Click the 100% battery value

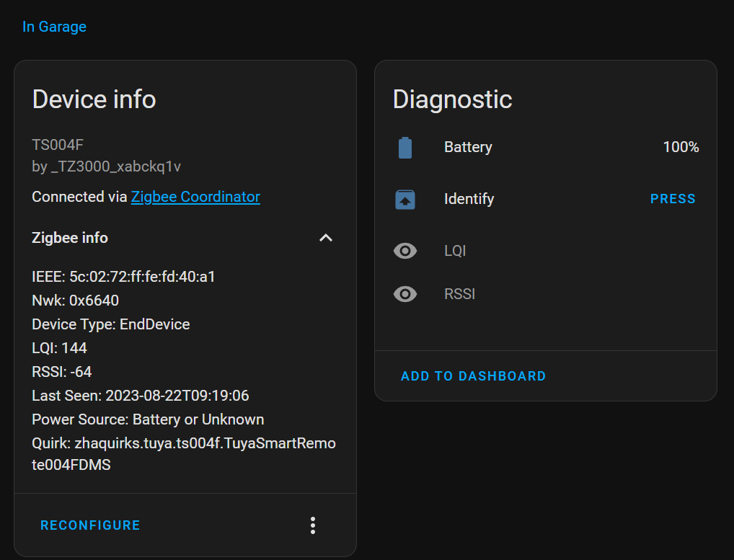coord(681,147)
